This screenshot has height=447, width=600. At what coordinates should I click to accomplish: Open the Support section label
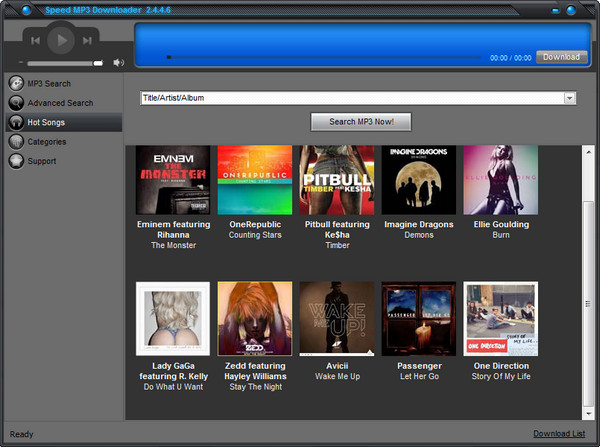pyautogui.click(x=42, y=160)
